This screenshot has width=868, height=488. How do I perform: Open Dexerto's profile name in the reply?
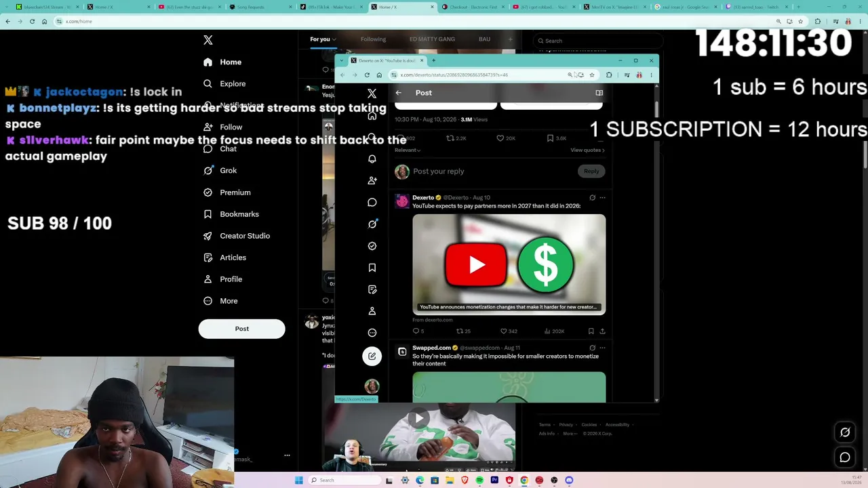[x=423, y=198]
